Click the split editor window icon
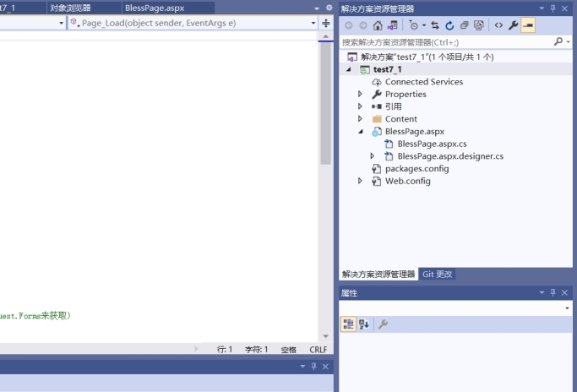 click(x=326, y=23)
